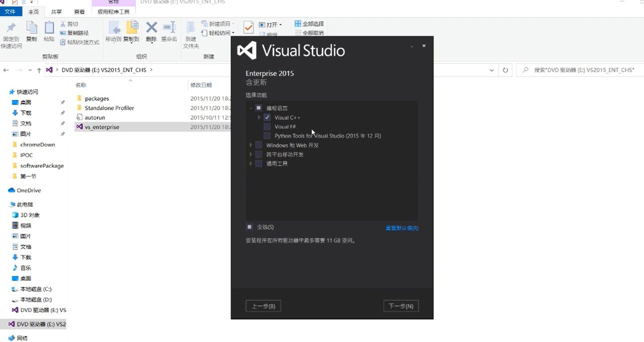644x342 pixels.
Task: Open the Easy access (轻松访问) dropdown
Action: pyautogui.click(x=218, y=33)
